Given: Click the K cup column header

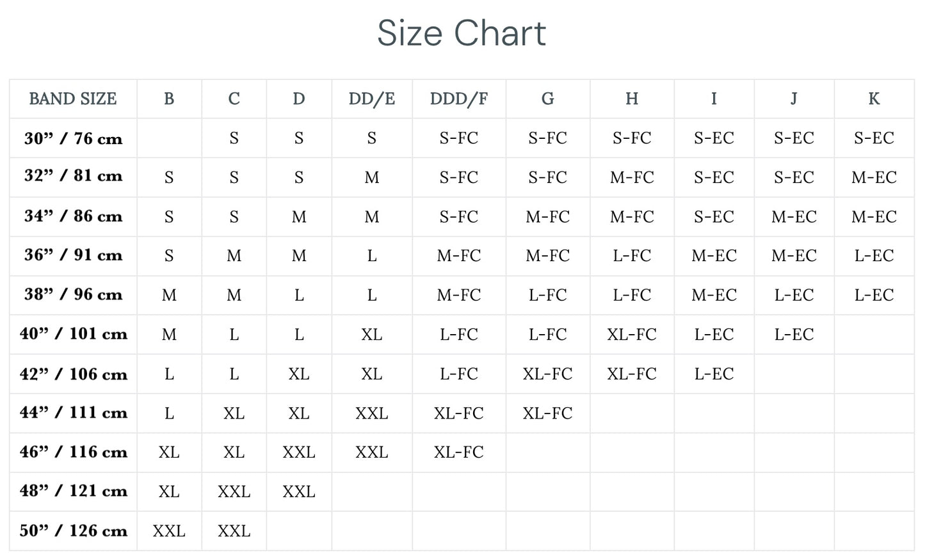Looking at the screenshot, I should click(x=874, y=99).
